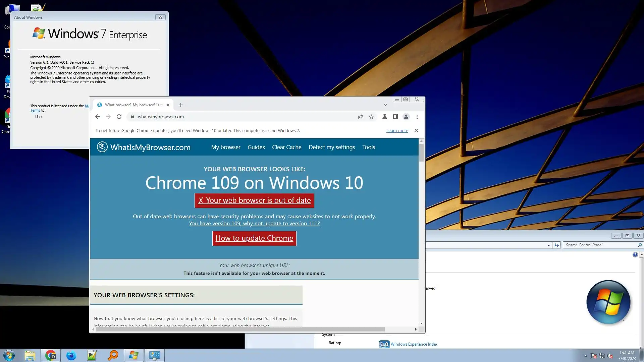Click the browser back arrow
Viewport: 644px width, 362px height.
(98, 117)
